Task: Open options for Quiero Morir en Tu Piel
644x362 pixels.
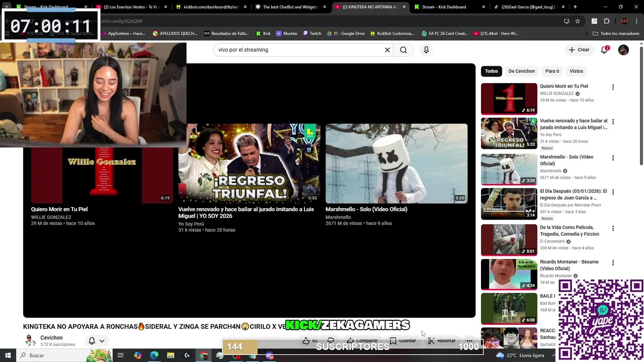Action: (613, 87)
